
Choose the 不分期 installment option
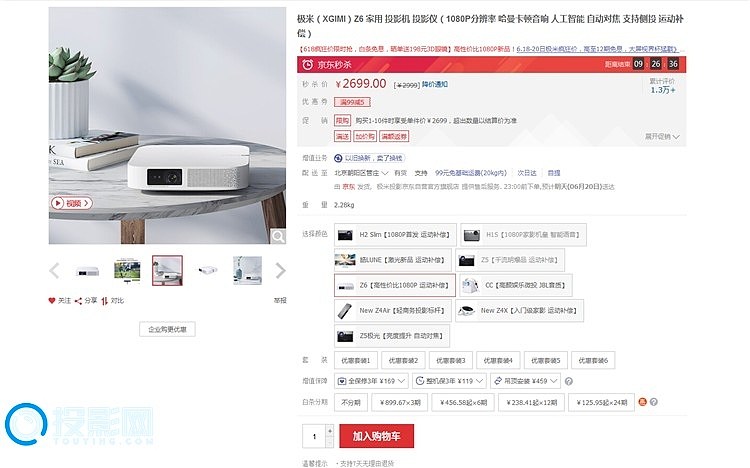(x=351, y=402)
